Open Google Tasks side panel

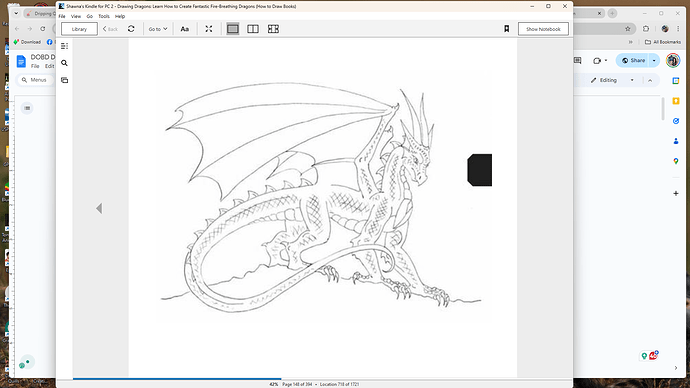coord(676,121)
